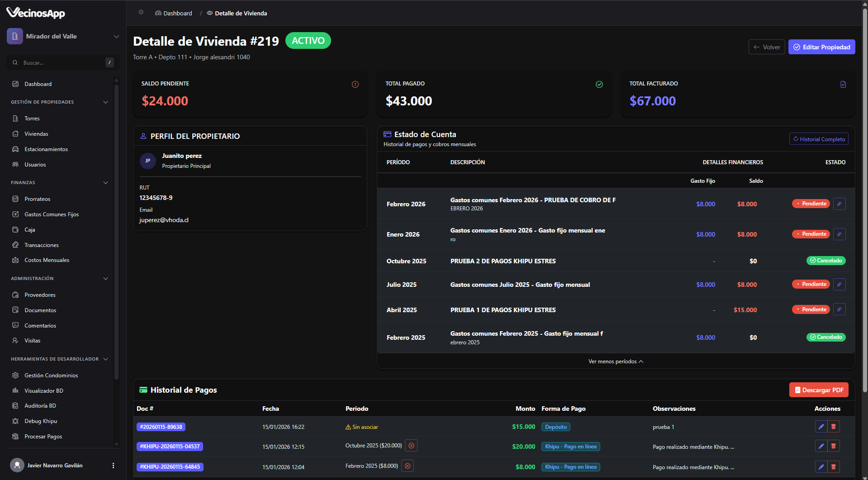This screenshot has width=868, height=480.
Task: Go to Gastos Comunes Fijos page
Action: (52, 214)
